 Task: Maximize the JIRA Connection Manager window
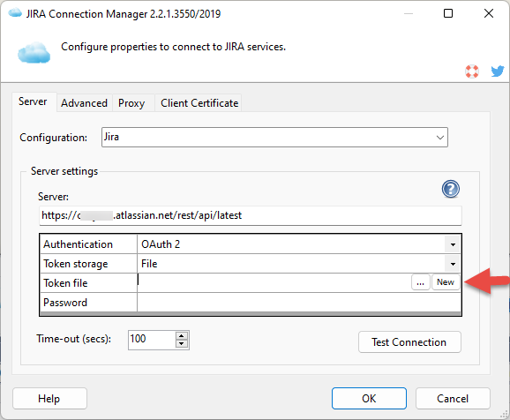point(448,13)
